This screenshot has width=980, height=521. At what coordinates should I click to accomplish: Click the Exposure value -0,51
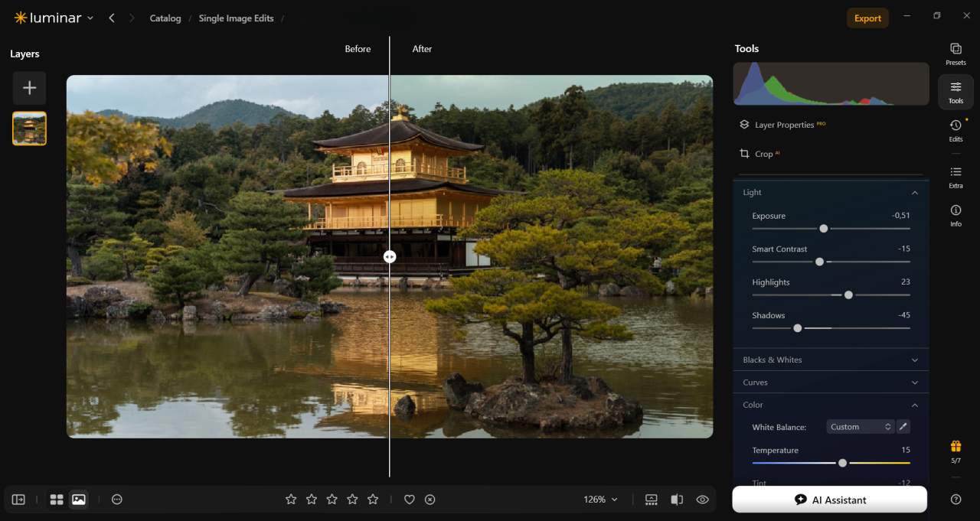pos(901,216)
